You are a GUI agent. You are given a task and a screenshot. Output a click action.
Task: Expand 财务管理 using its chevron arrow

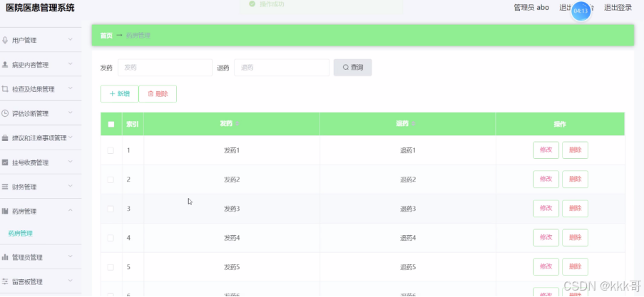click(70, 186)
